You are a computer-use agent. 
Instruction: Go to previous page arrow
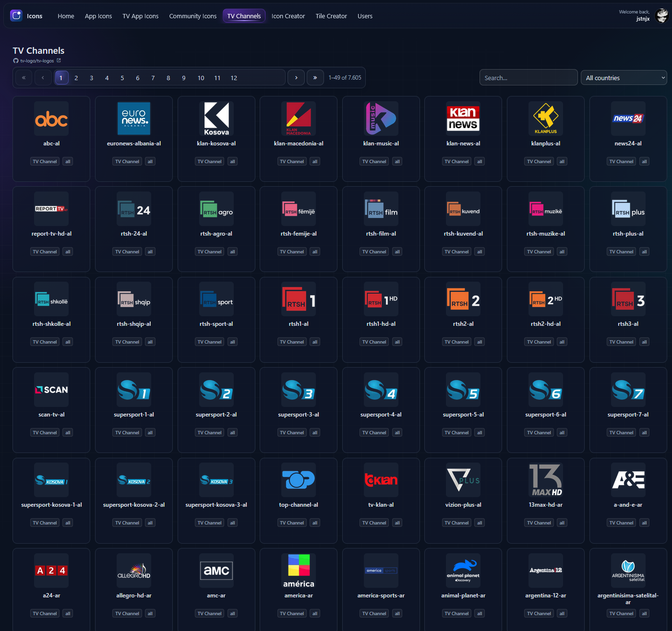coord(43,78)
